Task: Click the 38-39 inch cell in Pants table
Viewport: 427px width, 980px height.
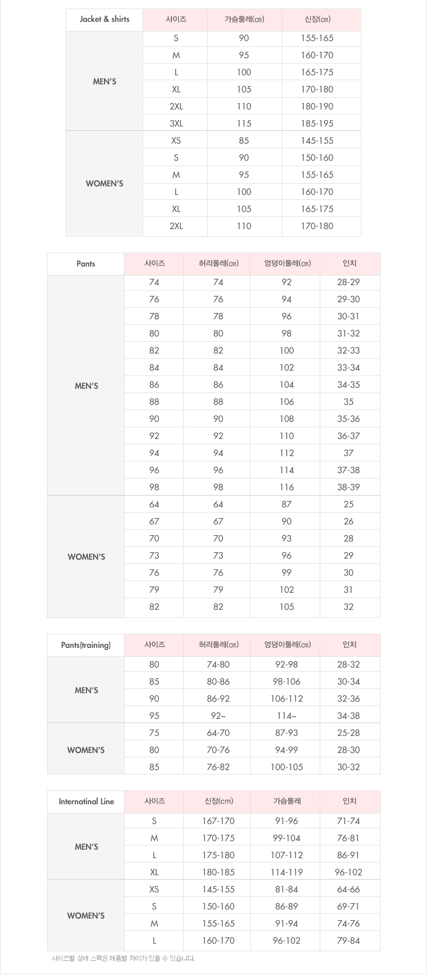Action: (349, 487)
